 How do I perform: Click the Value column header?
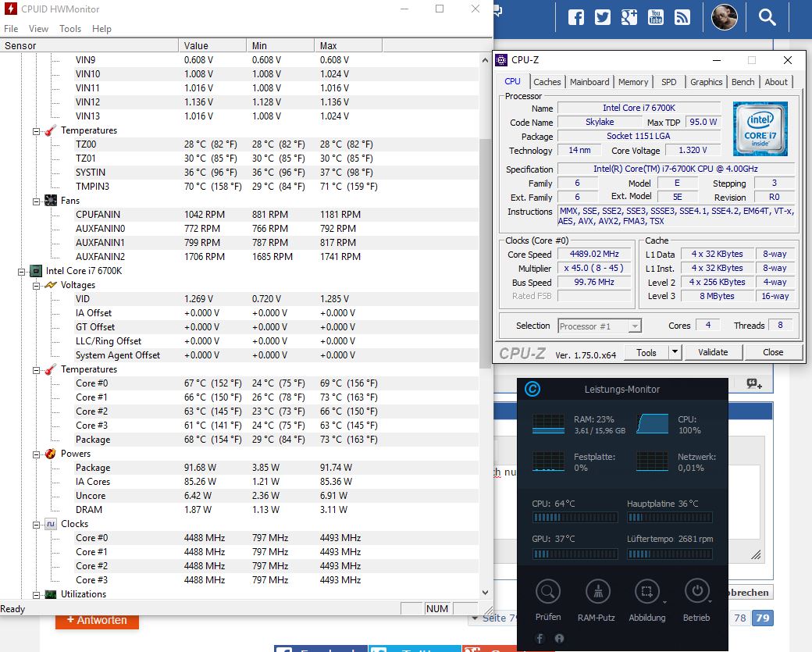212,45
